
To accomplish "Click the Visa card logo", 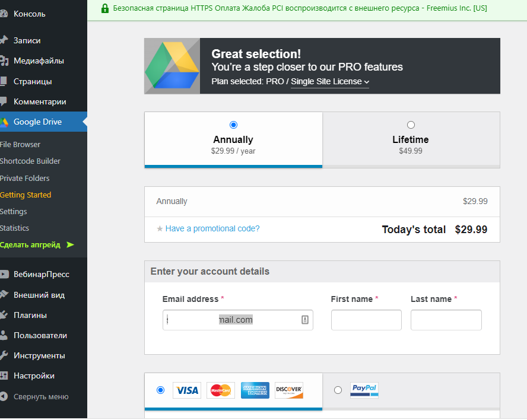I will 187,390.
